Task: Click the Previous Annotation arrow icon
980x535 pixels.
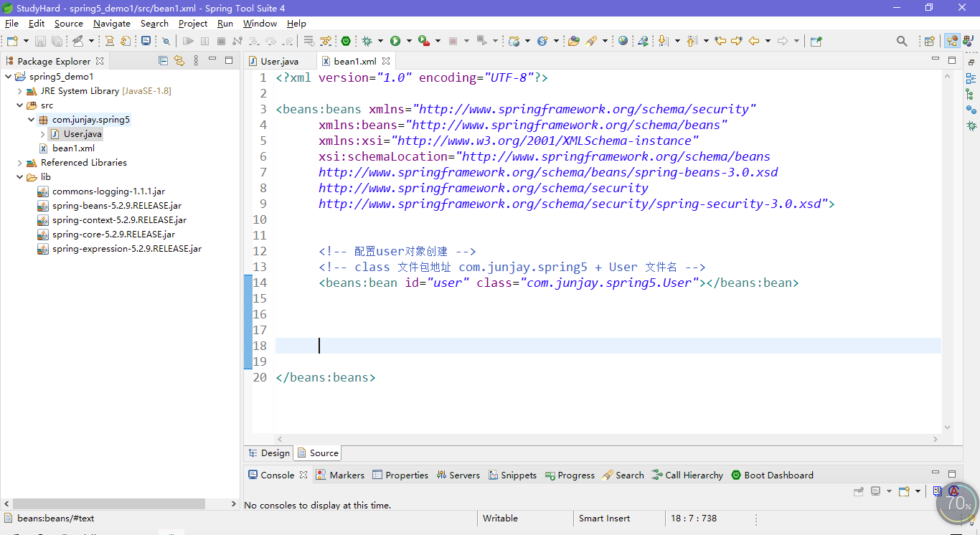Action: coord(692,41)
